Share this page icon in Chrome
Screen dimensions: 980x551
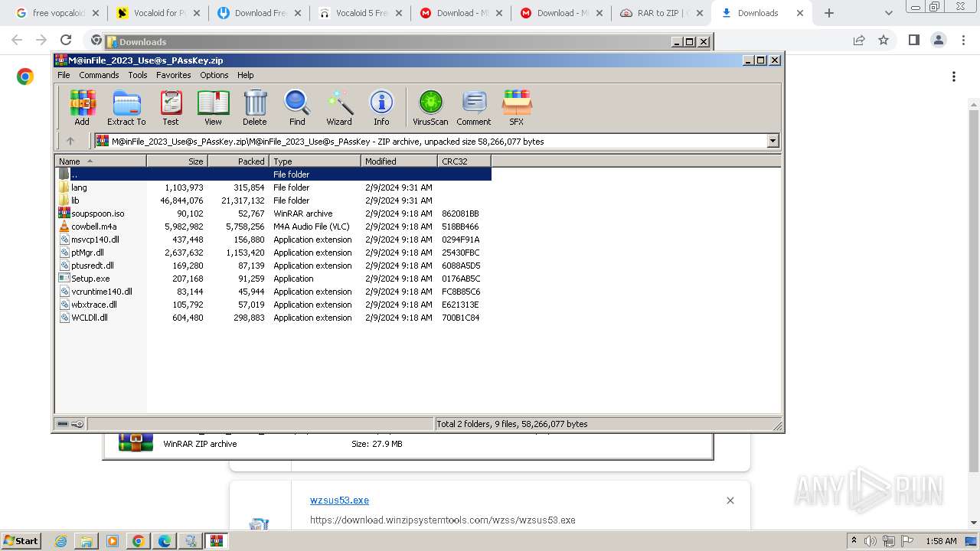click(x=859, y=41)
